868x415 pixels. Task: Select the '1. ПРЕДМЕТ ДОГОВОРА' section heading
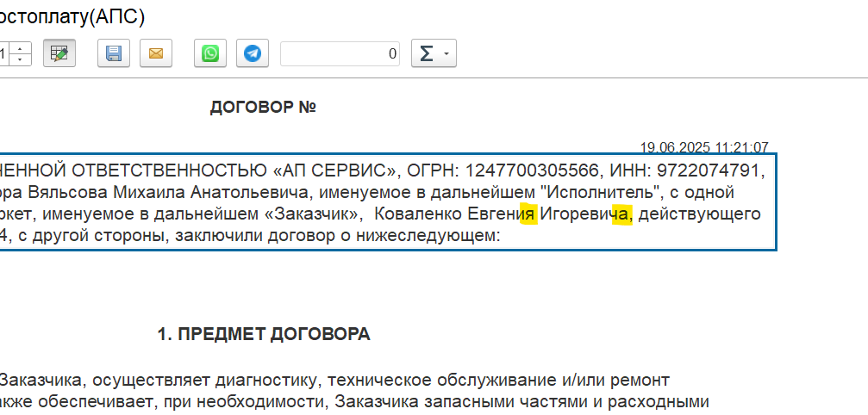[x=264, y=334]
